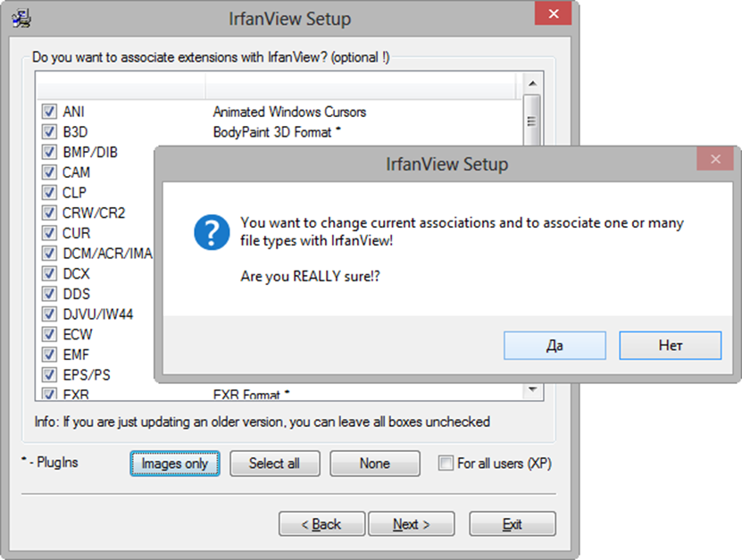Uncheck the CRW/CR2 checkbox
The width and height of the screenshot is (742, 560).
(49, 213)
